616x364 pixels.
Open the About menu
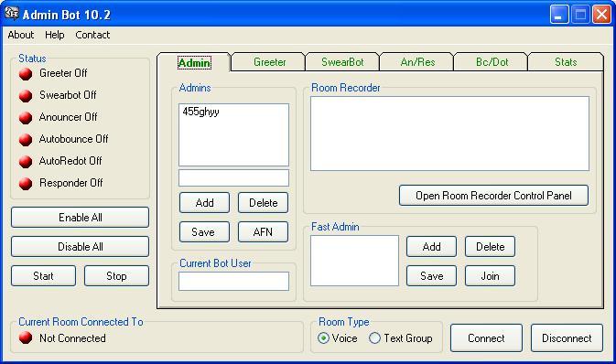(x=21, y=35)
